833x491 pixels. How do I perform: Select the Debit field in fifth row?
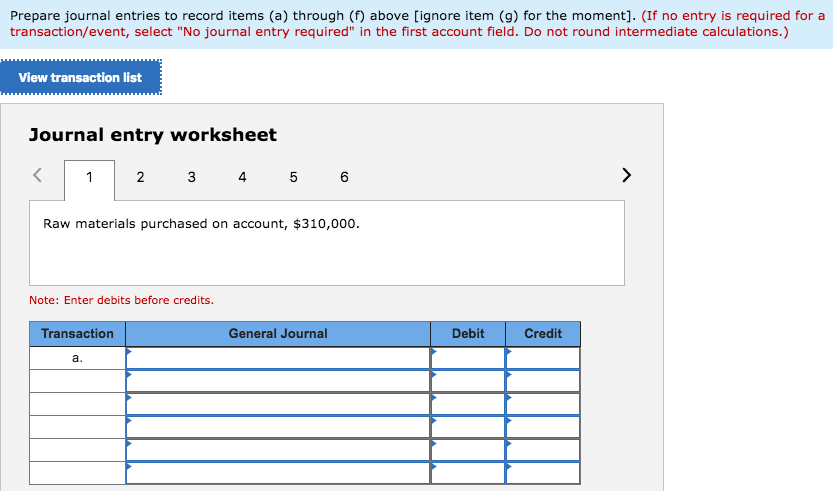[468, 450]
